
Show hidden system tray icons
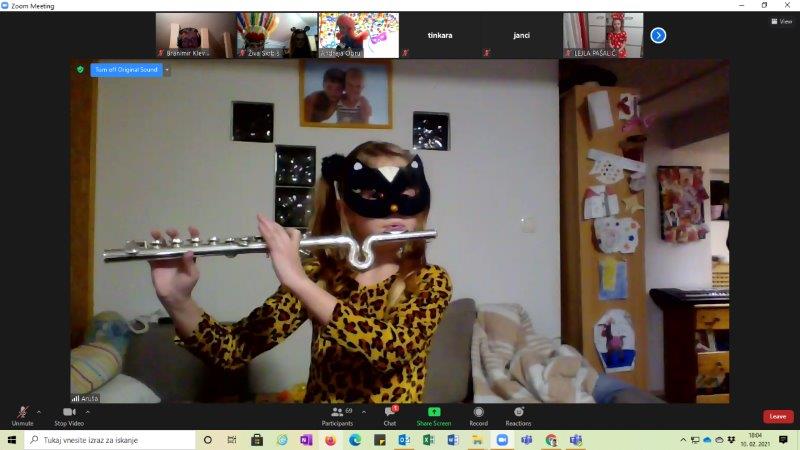tap(683, 440)
